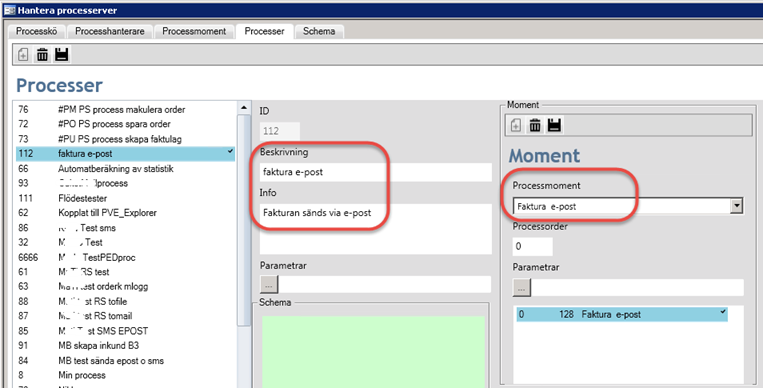The height and width of the screenshot is (388, 763).
Task: Click the ID field showing 112
Action: point(279,131)
